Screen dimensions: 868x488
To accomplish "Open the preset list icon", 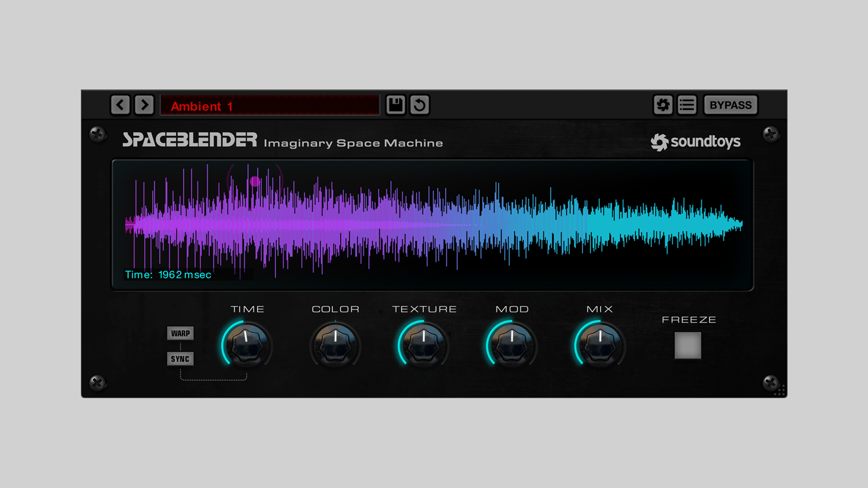I will point(687,105).
